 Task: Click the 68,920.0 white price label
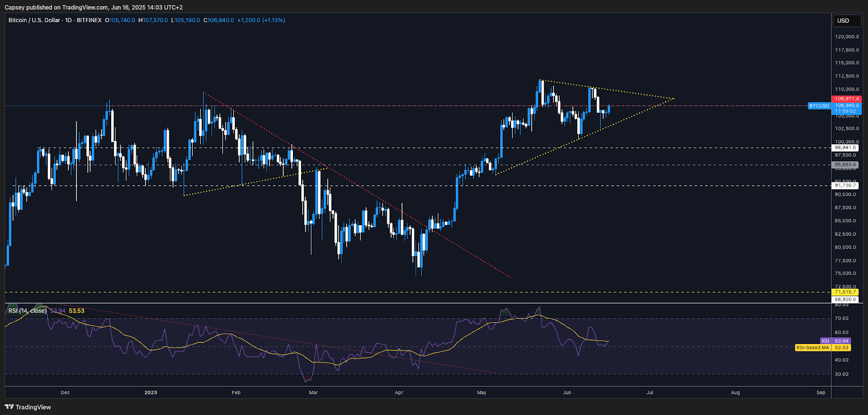coord(845,299)
